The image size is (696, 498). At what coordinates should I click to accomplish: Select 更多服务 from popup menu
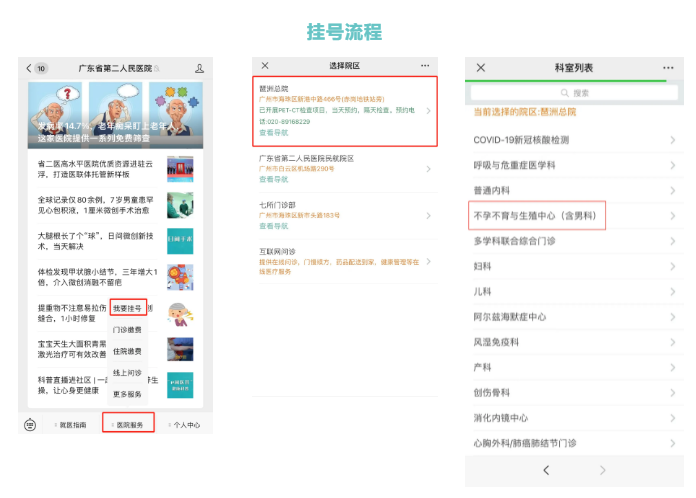[x=127, y=394]
